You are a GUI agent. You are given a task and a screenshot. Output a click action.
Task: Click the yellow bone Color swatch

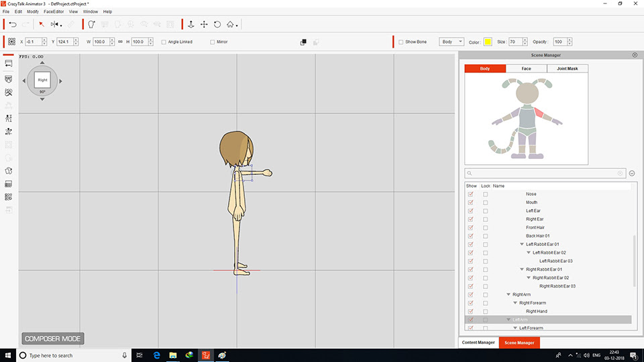(x=488, y=42)
